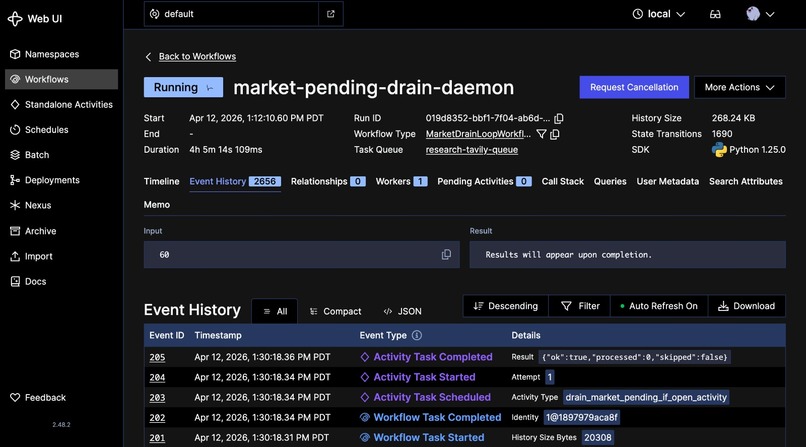Open the Workers tab

click(x=401, y=181)
